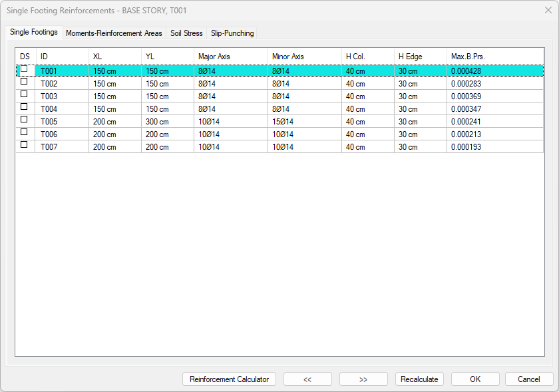Click the Major Axis column header
Viewport: 559px width, 392px height.
pos(214,57)
